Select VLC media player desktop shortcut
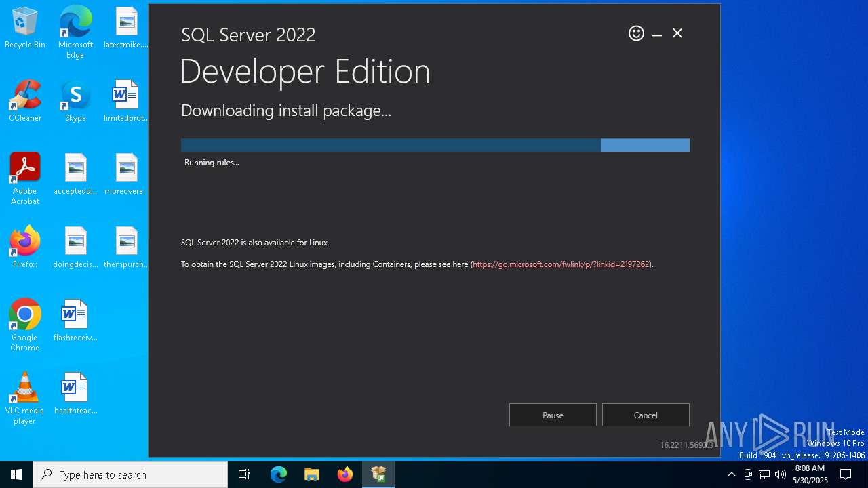868x488 pixels. (x=25, y=399)
